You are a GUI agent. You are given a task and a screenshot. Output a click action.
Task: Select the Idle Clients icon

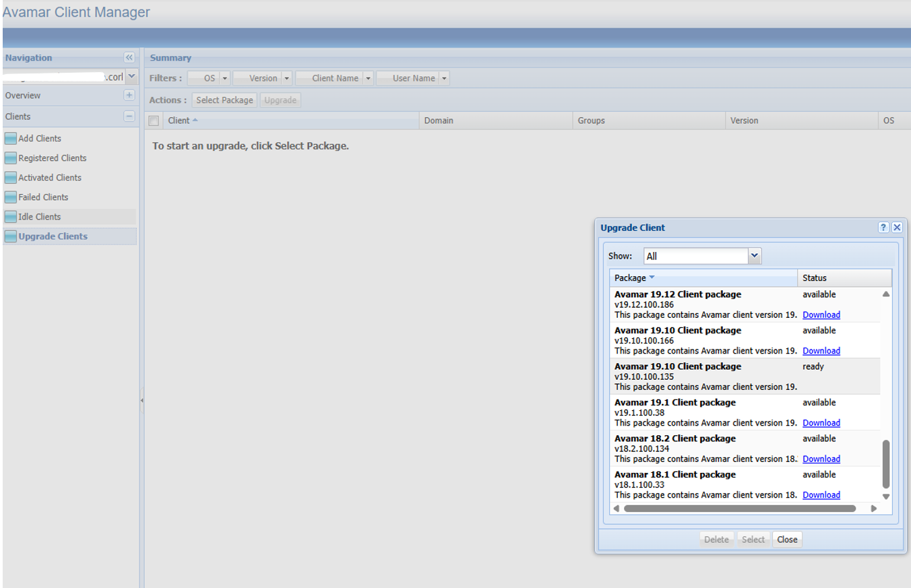click(x=11, y=216)
